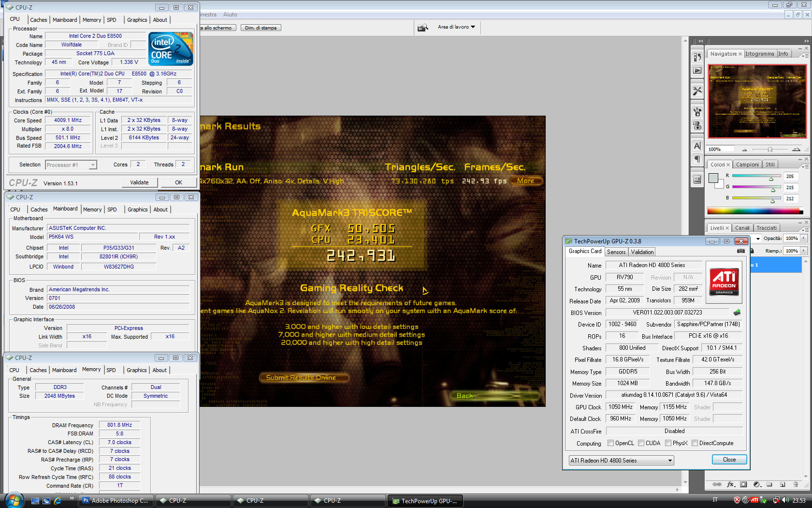Open the Area di lavoro workspace dropdown

click(x=456, y=27)
